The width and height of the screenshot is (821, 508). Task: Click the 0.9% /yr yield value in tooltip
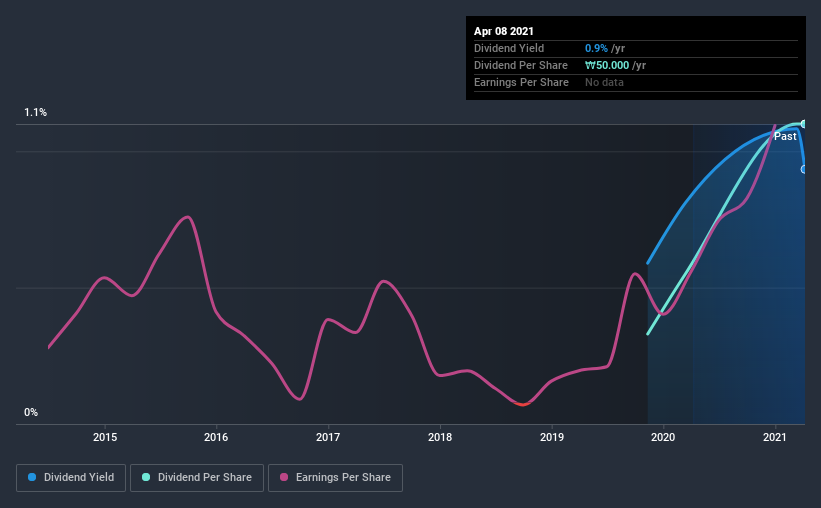tap(605, 48)
